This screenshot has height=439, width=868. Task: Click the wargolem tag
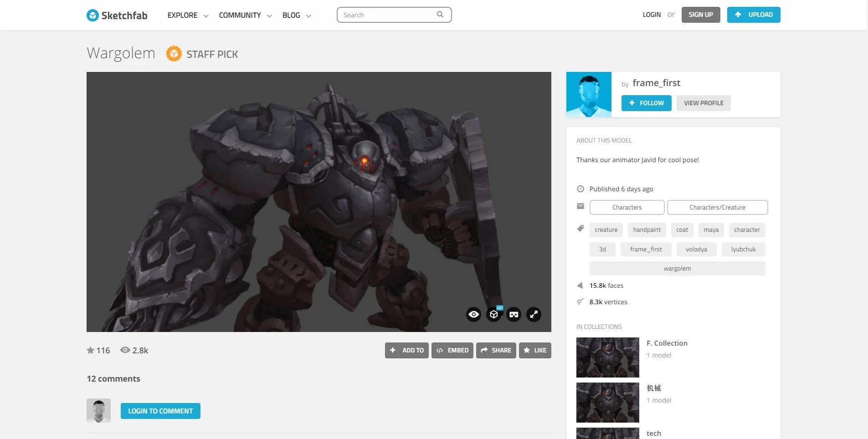[677, 268]
